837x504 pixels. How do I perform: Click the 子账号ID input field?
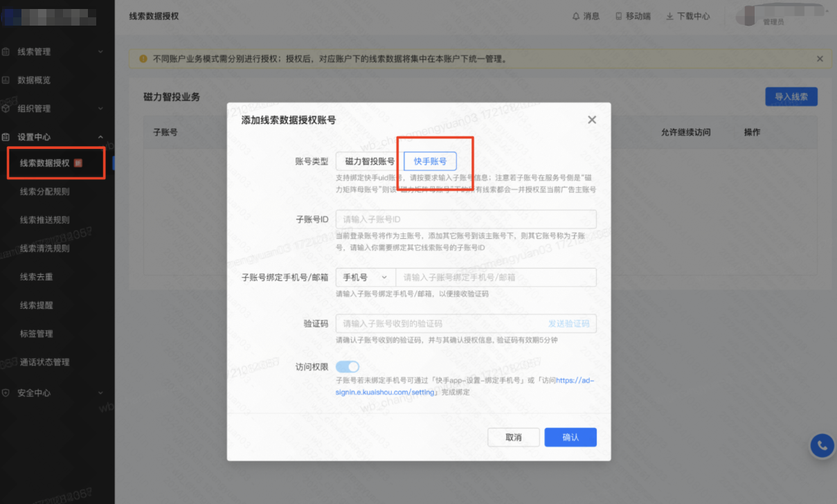point(468,219)
